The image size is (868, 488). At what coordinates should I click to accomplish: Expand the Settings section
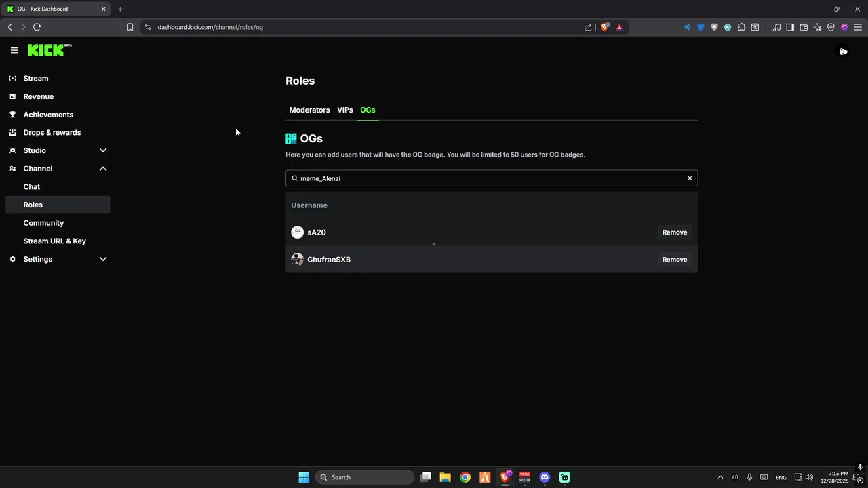pyautogui.click(x=103, y=259)
